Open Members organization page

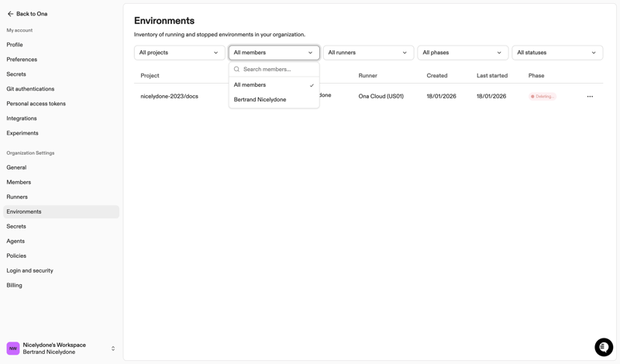coord(61,182)
